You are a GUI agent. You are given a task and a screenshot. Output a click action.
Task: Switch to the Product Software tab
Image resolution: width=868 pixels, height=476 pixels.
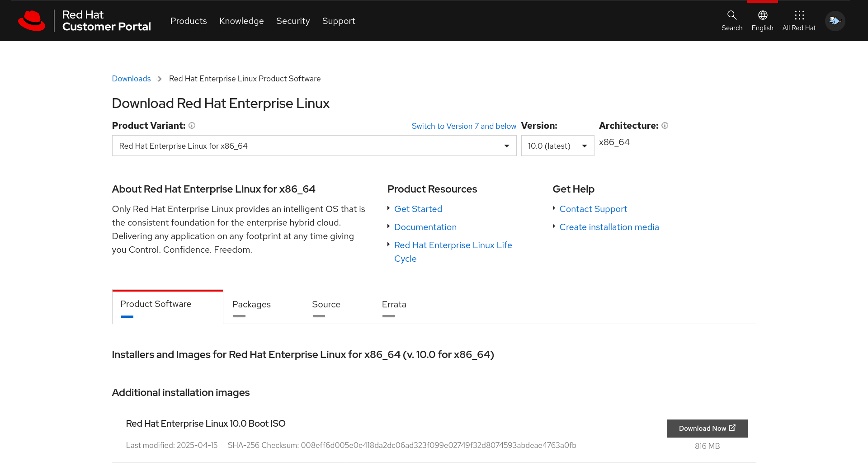167,306
